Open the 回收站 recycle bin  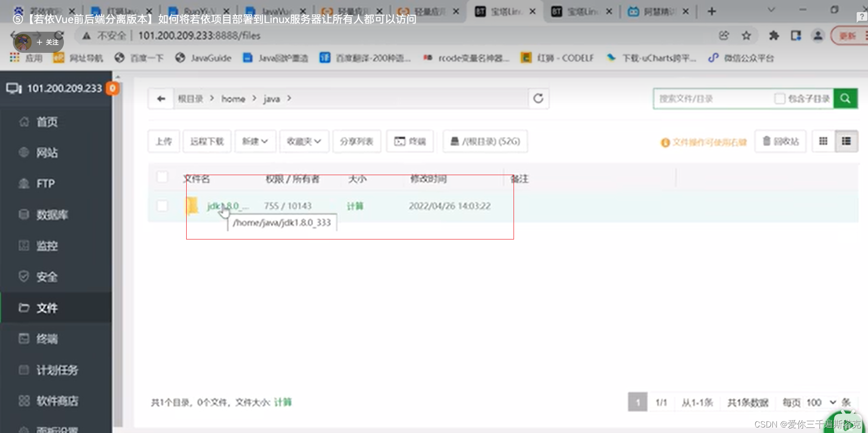pos(781,141)
